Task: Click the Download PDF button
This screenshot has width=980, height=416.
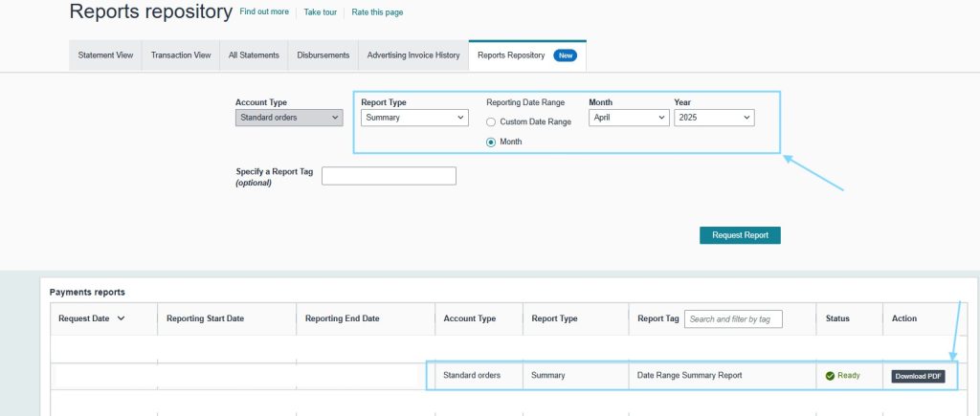Action: click(x=918, y=376)
